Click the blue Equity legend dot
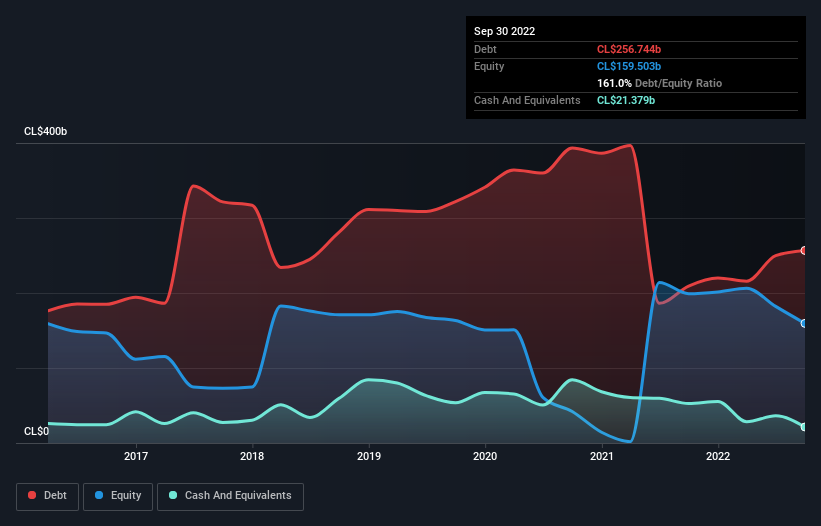The height and width of the screenshot is (526, 821). click(99, 495)
